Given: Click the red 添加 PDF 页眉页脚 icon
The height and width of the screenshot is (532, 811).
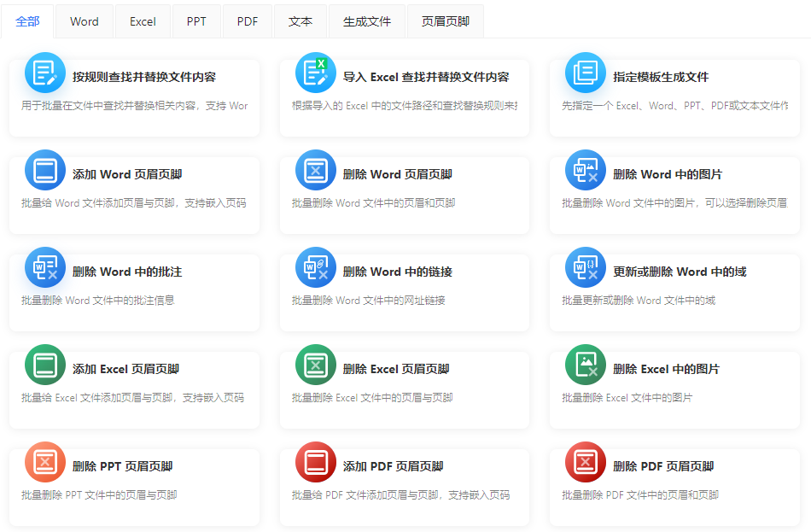Looking at the screenshot, I should pyautogui.click(x=316, y=462).
